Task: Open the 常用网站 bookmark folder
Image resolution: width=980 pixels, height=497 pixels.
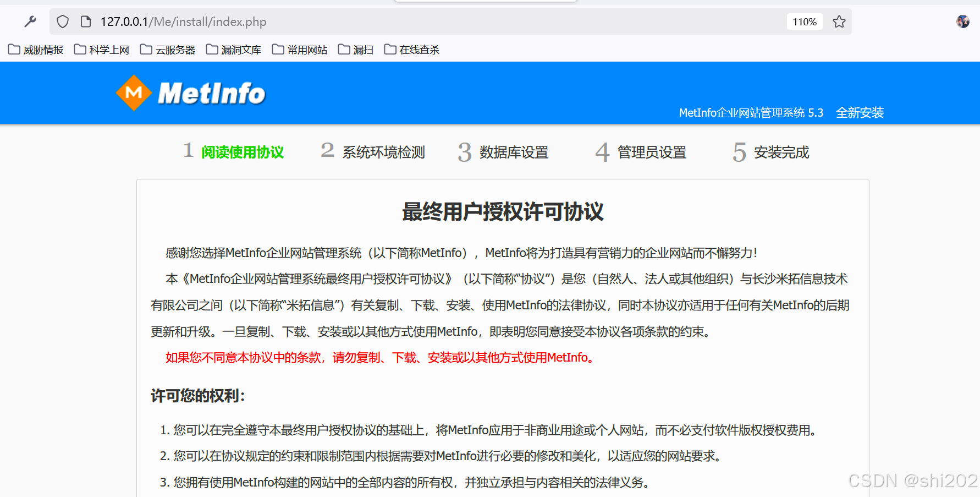Action: coord(300,50)
